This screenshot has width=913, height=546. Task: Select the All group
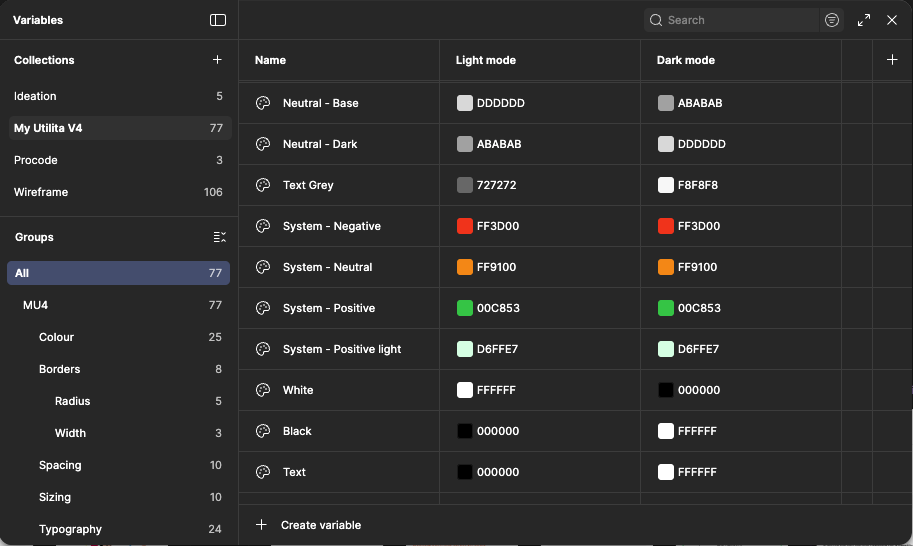click(118, 273)
